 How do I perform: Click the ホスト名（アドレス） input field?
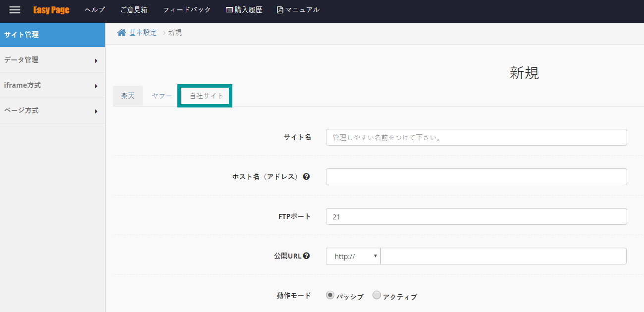point(477,177)
